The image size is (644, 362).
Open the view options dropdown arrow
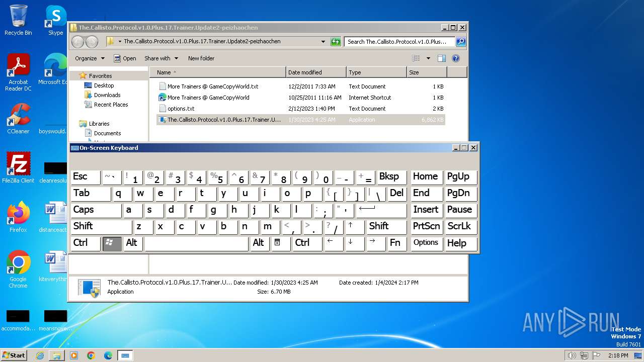[x=428, y=58]
